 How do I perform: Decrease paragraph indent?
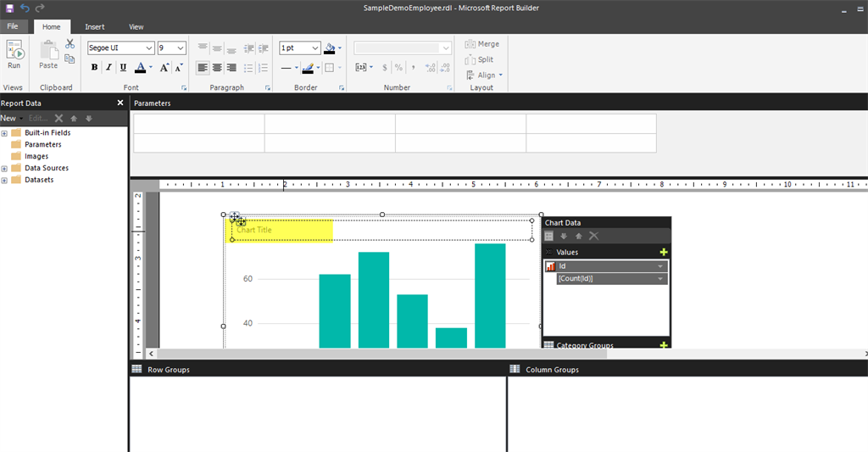tap(249, 48)
